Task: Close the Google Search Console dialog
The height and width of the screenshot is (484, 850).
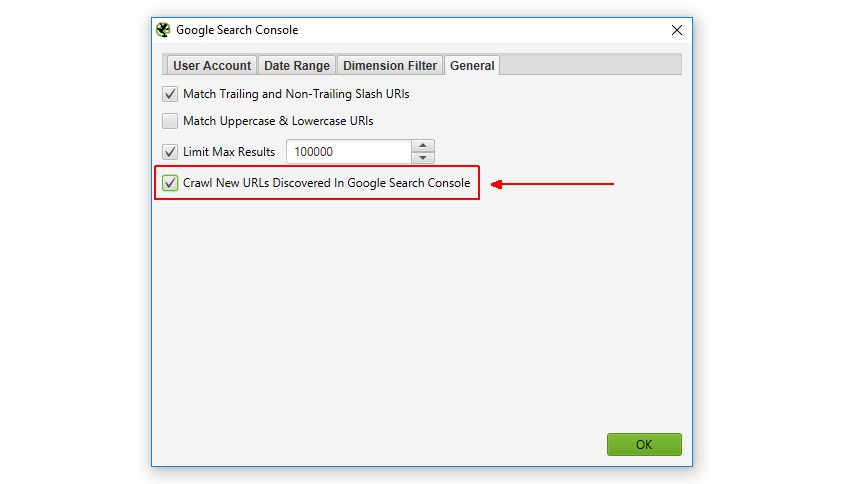Action: coord(677,30)
